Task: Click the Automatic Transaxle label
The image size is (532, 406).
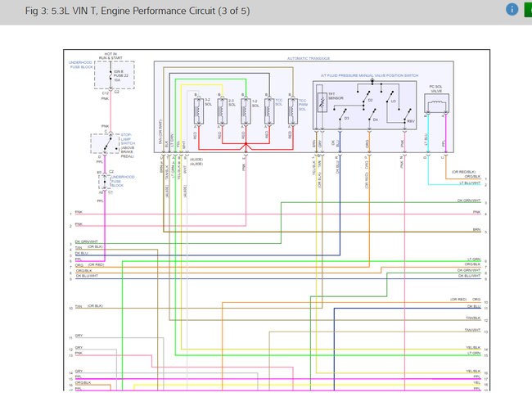Action: pyautogui.click(x=308, y=59)
